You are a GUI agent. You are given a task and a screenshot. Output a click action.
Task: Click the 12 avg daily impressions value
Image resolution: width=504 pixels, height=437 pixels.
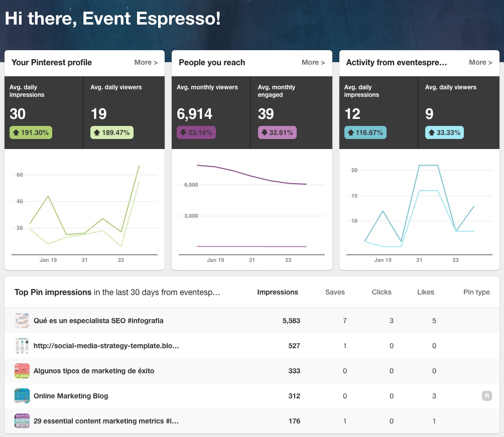352,114
